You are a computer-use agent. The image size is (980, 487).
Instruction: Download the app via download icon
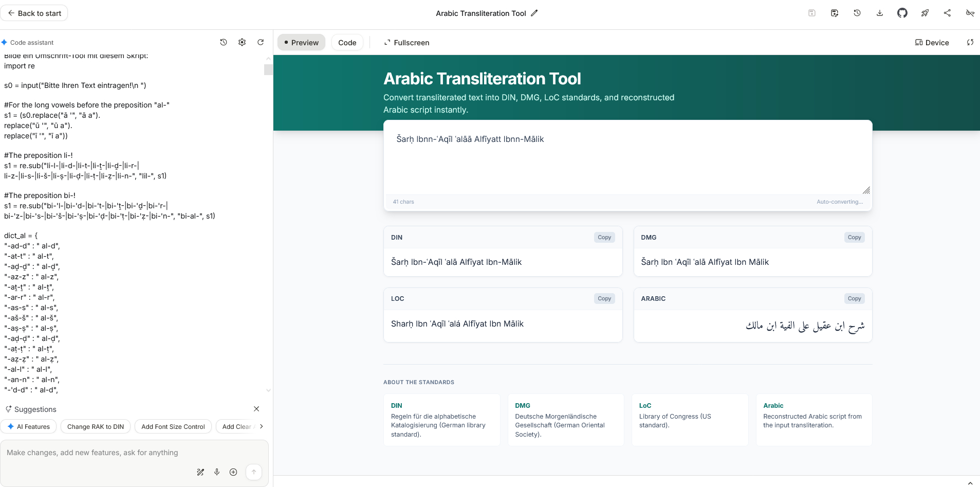(879, 13)
